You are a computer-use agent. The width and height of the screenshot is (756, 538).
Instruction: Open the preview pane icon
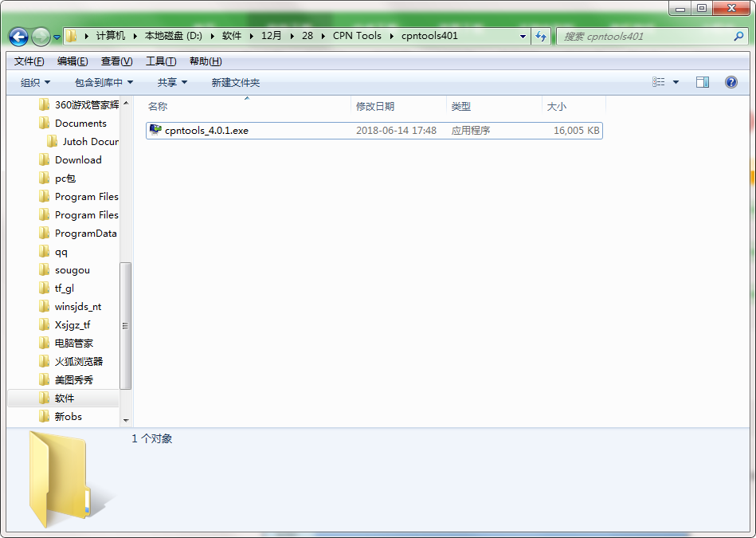702,81
